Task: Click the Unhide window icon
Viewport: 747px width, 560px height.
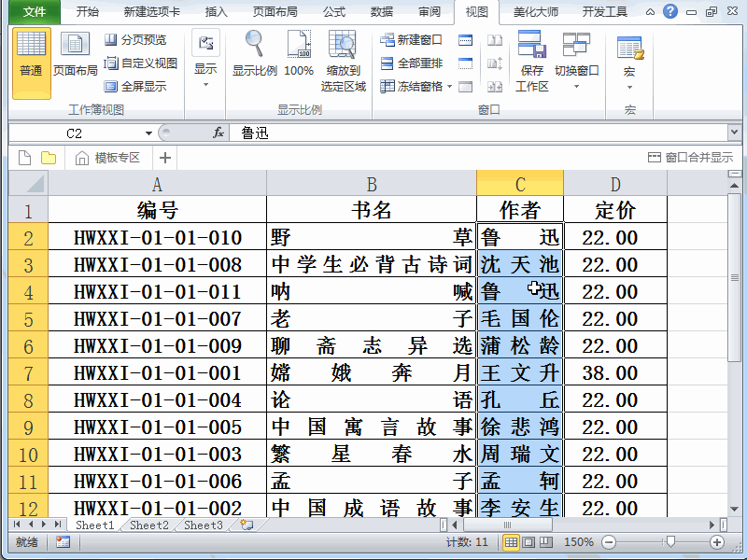Action: [x=465, y=87]
